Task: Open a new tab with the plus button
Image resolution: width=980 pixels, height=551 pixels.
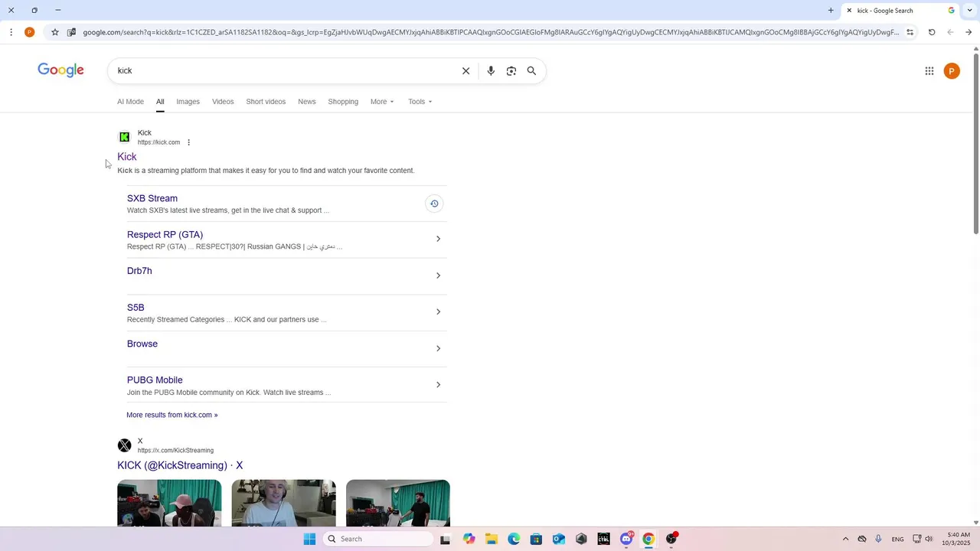Action: (x=831, y=11)
